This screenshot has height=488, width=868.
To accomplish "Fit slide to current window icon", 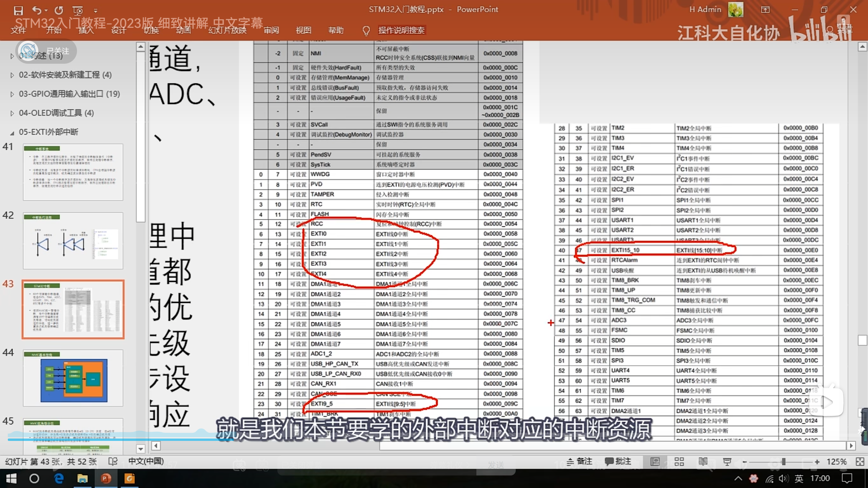I will (x=860, y=462).
